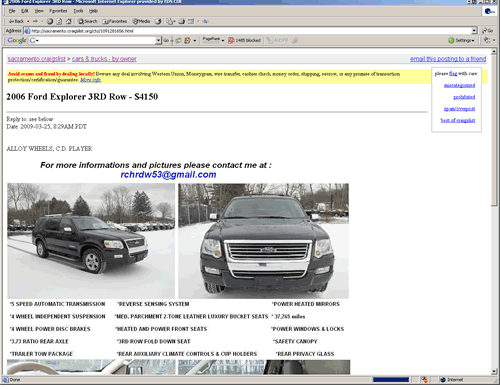Image resolution: width=500 pixels, height=389 pixels.
Task: Click the status bar progress indicator
Action: pos(391,380)
